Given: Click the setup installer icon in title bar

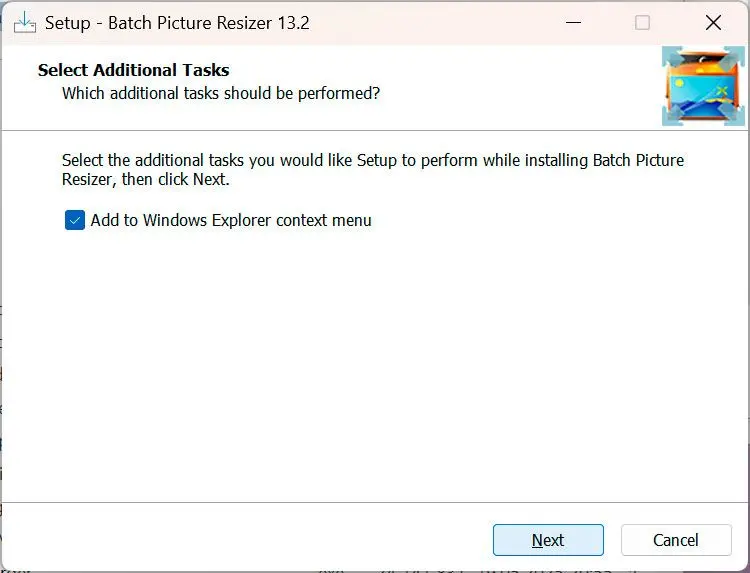Looking at the screenshot, I should [x=25, y=22].
